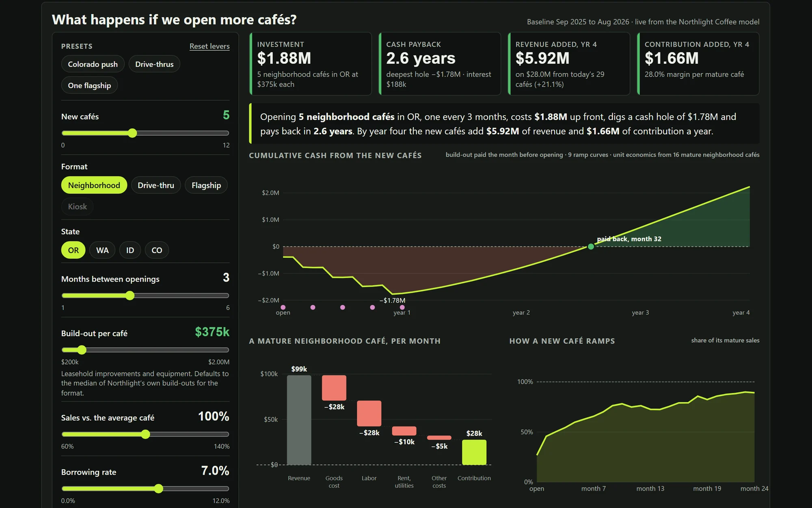Click the $375k build-out value

(212, 332)
